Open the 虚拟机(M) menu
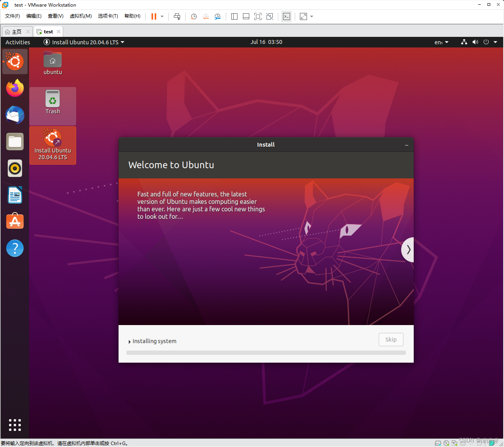 pyautogui.click(x=80, y=16)
